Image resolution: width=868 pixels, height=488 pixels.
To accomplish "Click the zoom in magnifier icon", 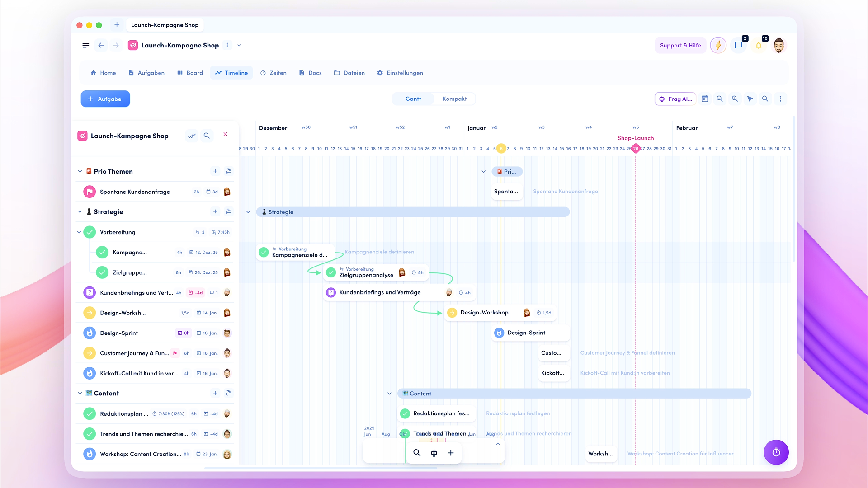I will [735, 99].
